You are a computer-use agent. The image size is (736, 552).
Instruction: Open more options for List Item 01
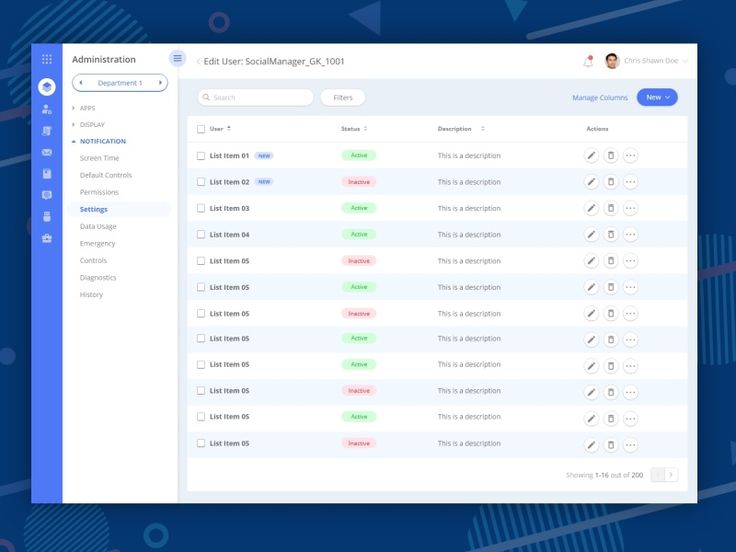(x=630, y=155)
